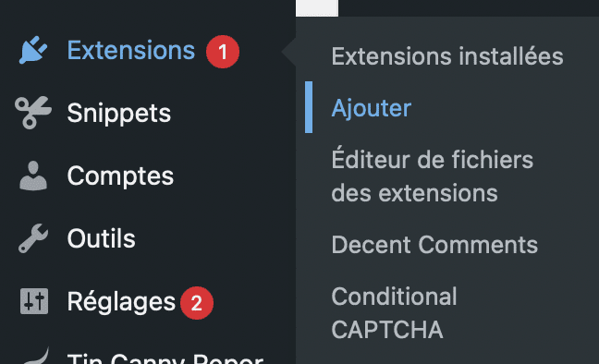Click the Outils wrench icon
The height and width of the screenshot is (364, 599).
click(33, 238)
